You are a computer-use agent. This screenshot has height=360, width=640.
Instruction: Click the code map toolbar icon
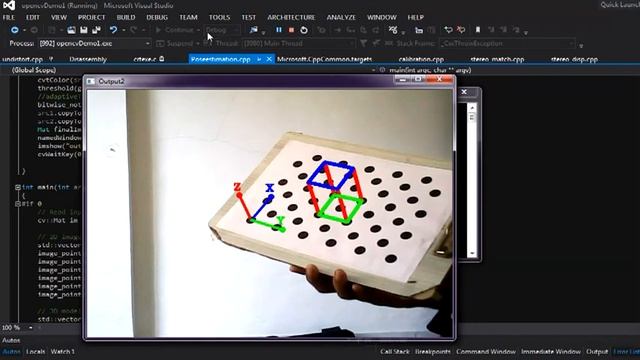point(419,30)
